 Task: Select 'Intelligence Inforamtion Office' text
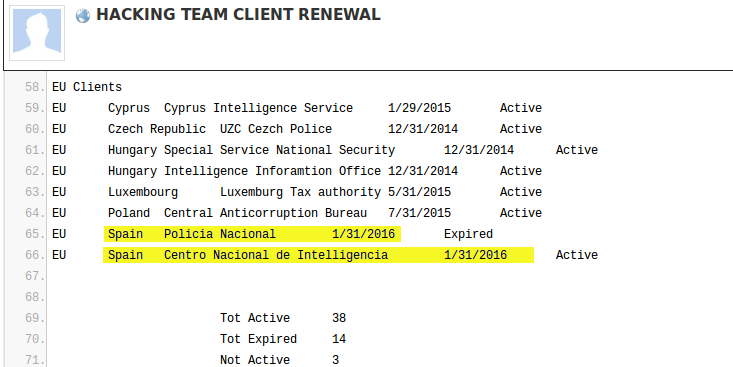(x=273, y=171)
